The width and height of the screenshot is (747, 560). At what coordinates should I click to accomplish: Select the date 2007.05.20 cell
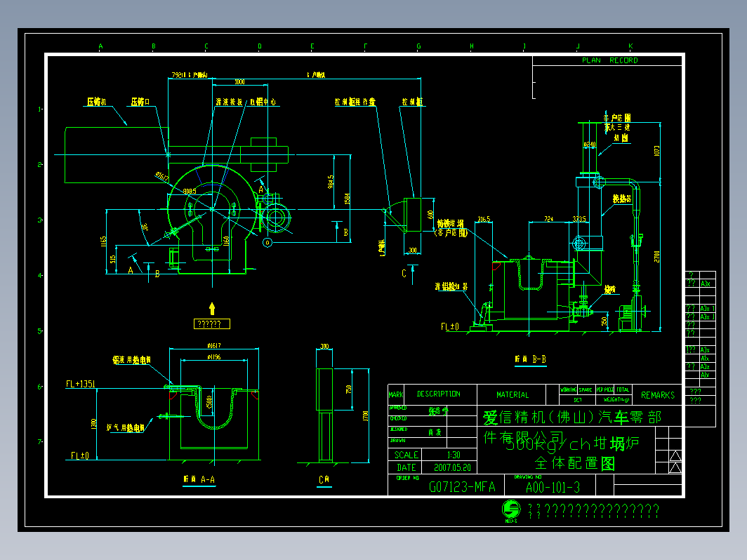[x=452, y=467]
